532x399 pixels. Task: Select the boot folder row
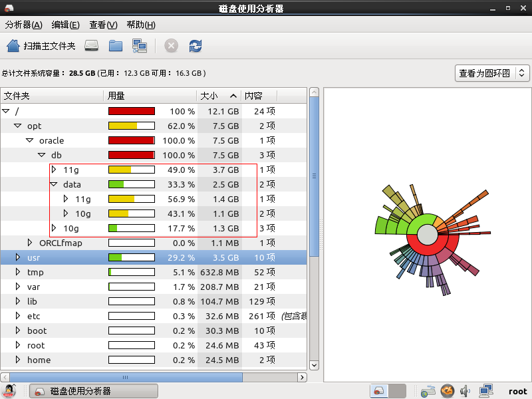pyautogui.click(x=154, y=331)
